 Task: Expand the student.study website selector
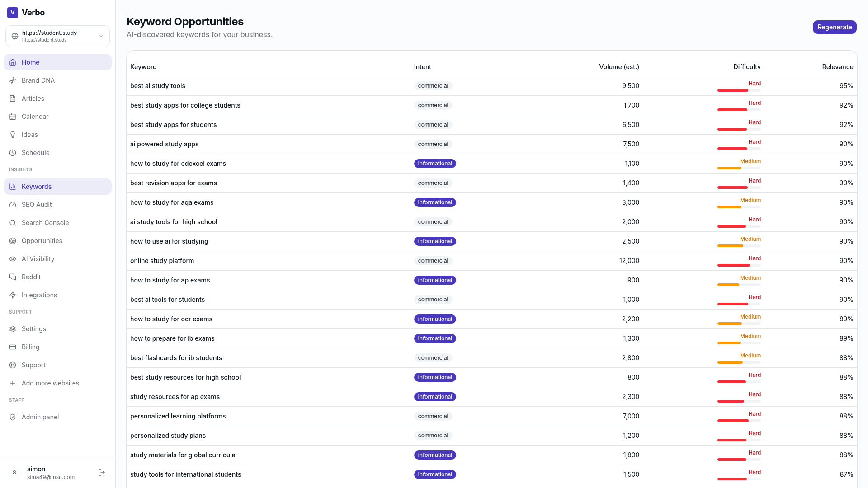point(57,36)
